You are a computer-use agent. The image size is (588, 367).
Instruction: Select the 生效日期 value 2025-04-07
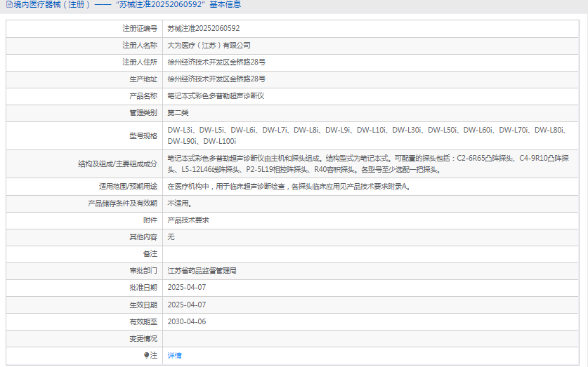pyautogui.click(x=187, y=305)
